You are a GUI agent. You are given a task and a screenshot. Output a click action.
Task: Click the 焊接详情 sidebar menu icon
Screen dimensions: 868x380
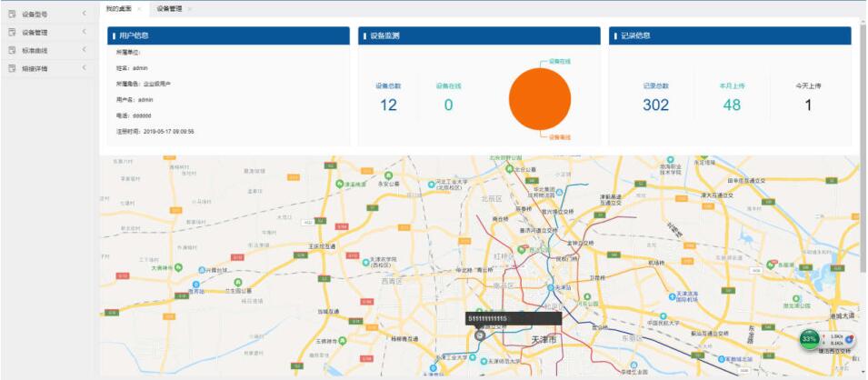[x=12, y=68]
